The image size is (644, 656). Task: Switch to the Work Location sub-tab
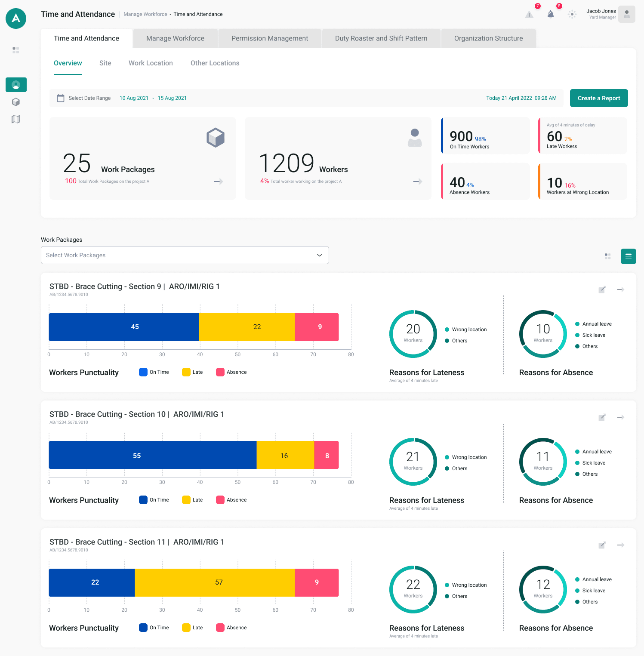pos(151,63)
